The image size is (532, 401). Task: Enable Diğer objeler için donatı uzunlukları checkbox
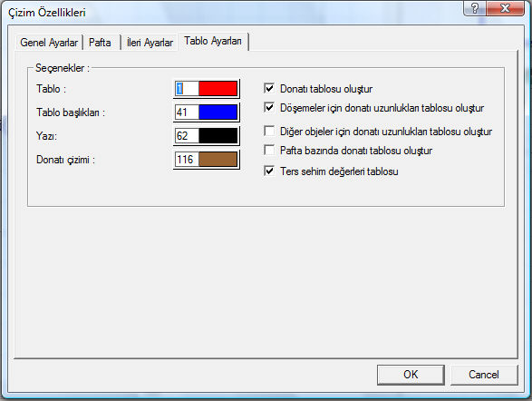coord(269,131)
